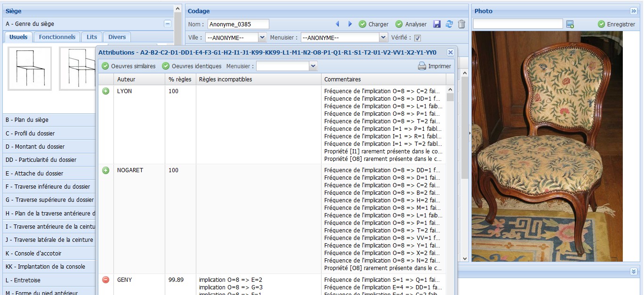Expand 'L - Entretoise' section
Screen dimensions: 644x295
tap(49, 280)
